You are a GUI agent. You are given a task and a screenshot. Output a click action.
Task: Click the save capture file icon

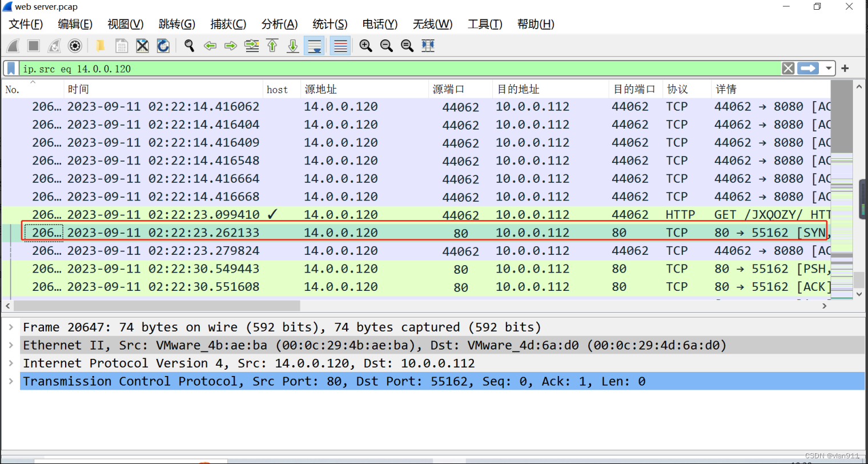pyautogui.click(x=122, y=46)
